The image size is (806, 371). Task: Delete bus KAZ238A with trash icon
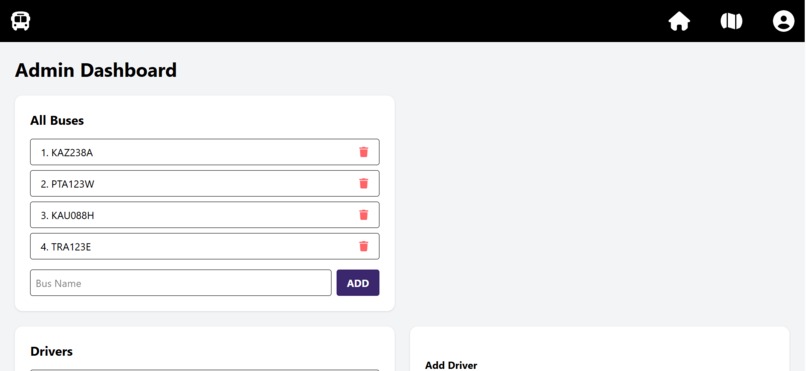(363, 152)
